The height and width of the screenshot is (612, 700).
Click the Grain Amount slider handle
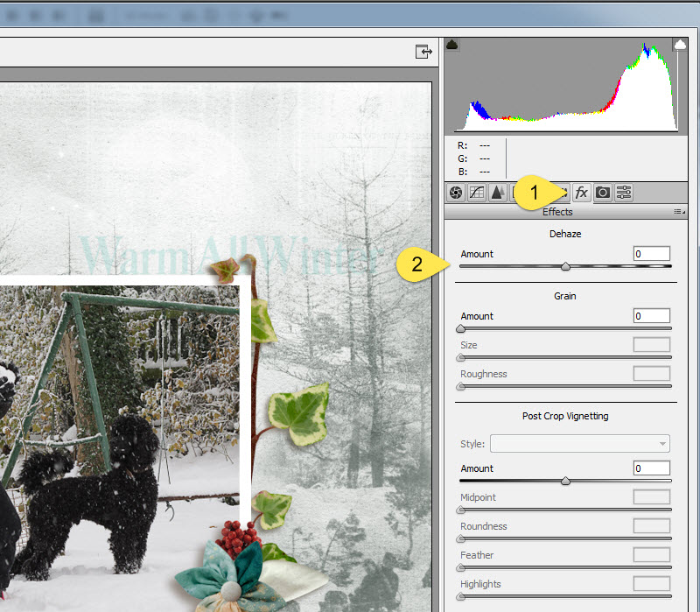point(461,329)
